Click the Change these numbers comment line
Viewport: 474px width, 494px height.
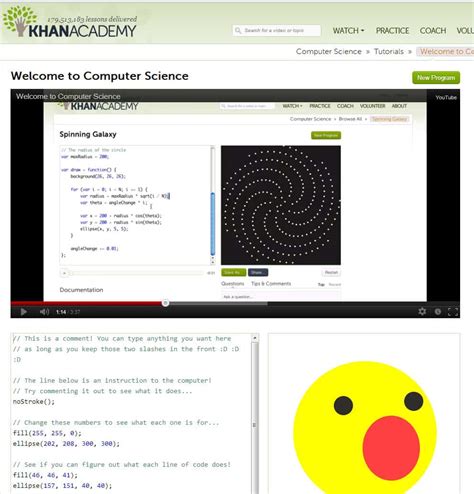click(x=116, y=422)
